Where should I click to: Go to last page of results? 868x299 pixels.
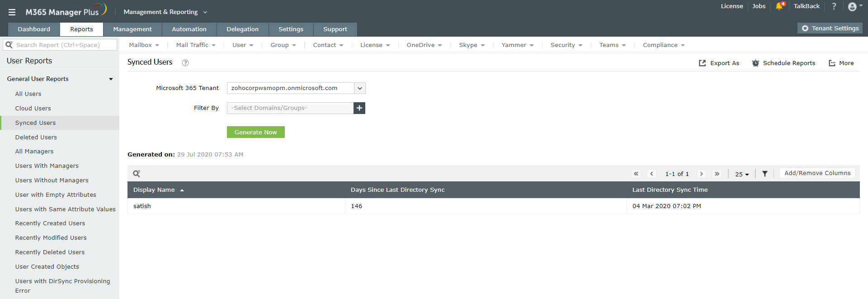[717, 174]
